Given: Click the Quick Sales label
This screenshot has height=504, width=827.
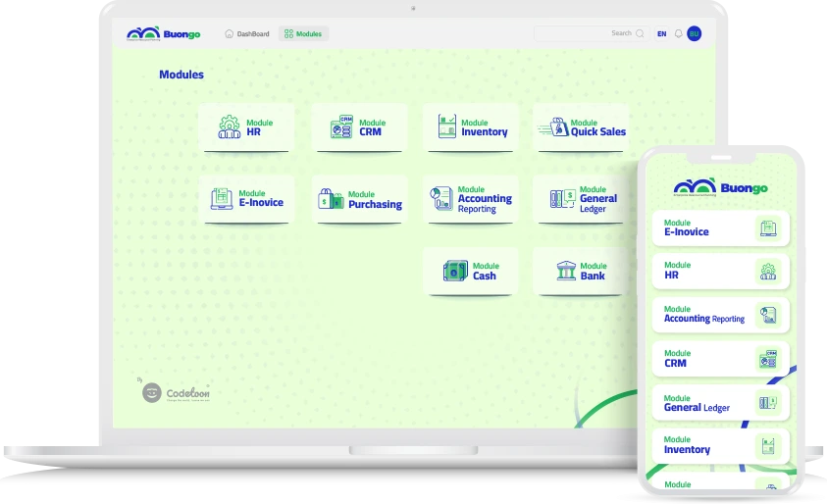Looking at the screenshot, I should 598,131.
